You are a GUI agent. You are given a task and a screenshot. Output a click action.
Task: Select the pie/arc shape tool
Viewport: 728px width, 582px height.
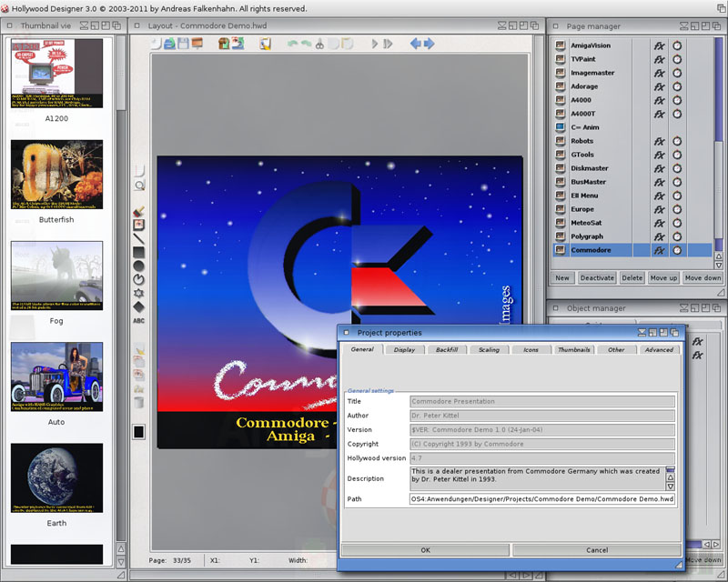click(139, 279)
